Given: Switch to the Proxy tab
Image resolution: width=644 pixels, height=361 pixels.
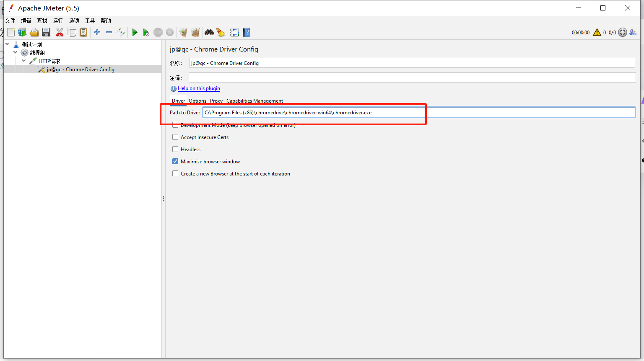Looking at the screenshot, I should (216, 101).
